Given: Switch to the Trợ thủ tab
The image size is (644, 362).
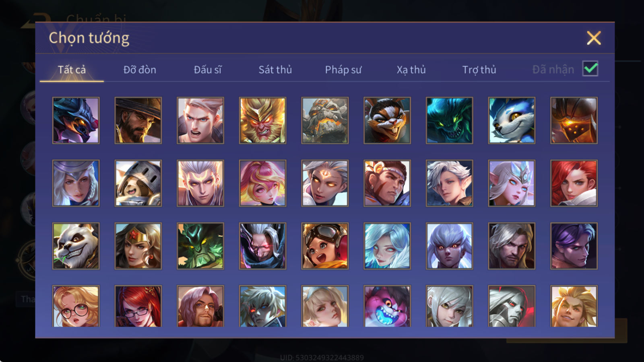Looking at the screenshot, I should 479,70.
